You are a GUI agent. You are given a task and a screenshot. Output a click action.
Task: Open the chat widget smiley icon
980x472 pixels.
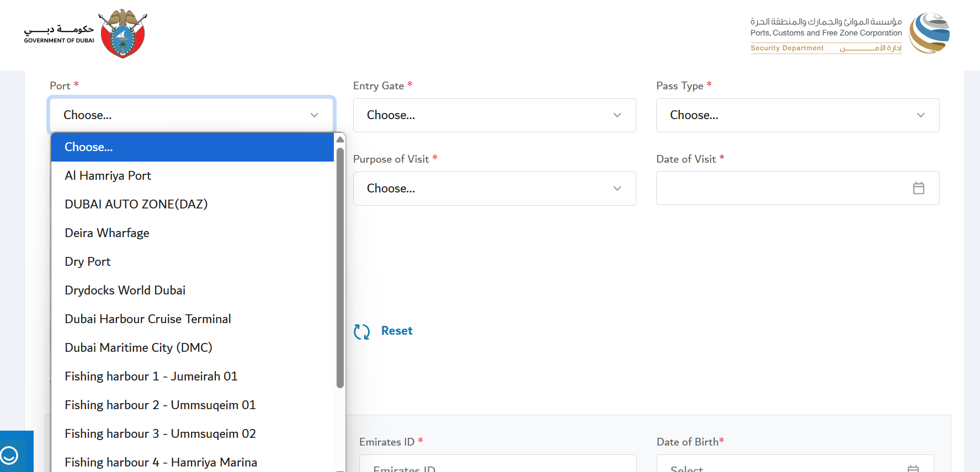point(9,455)
